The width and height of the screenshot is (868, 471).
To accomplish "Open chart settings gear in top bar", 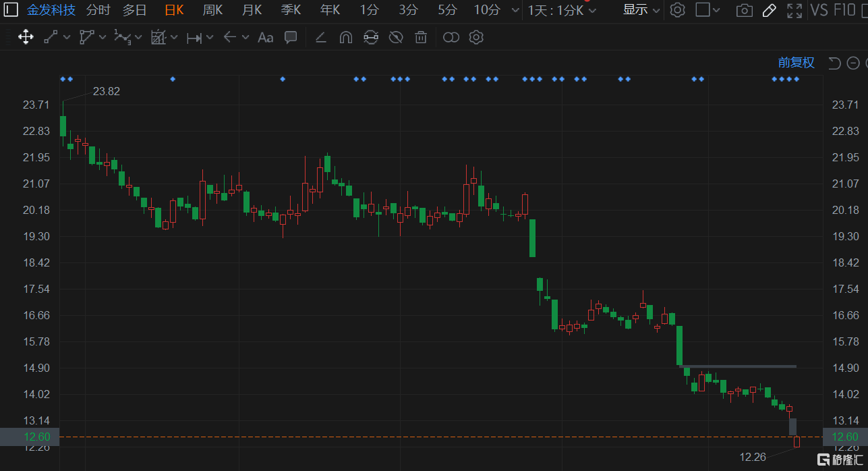I will [x=678, y=10].
